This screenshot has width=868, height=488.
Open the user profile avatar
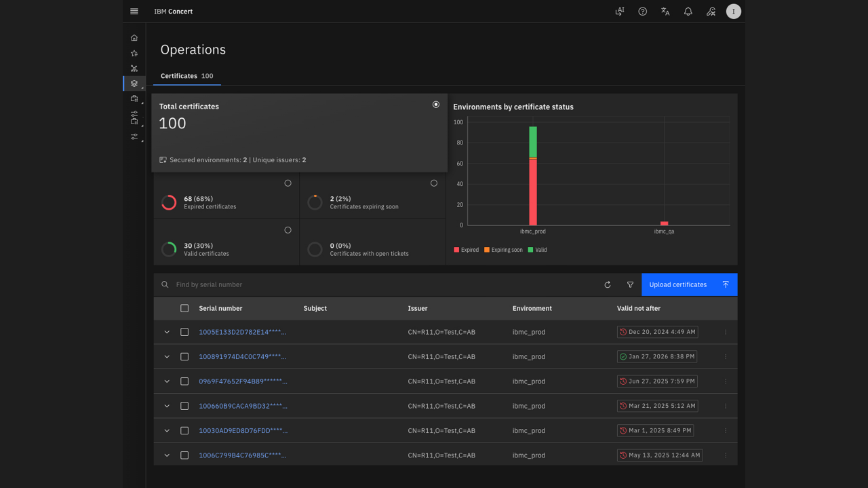(734, 12)
